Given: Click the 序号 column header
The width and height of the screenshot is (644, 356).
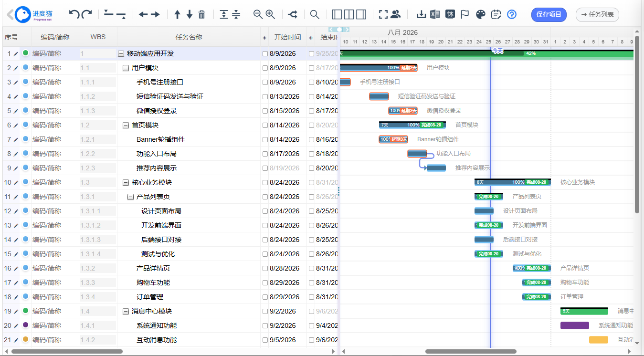Looking at the screenshot, I should coord(11,37).
